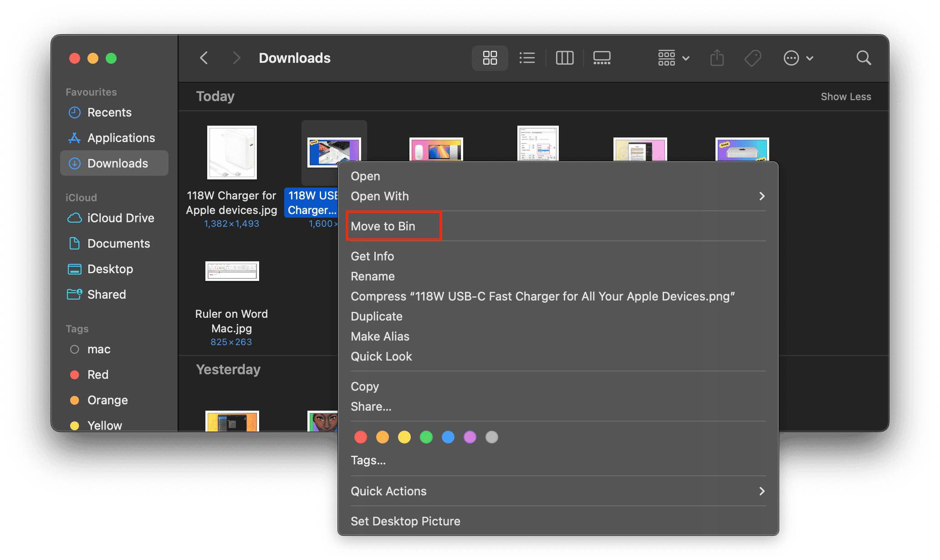
Task: Switch to gallery view
Action: pos(602,58)
